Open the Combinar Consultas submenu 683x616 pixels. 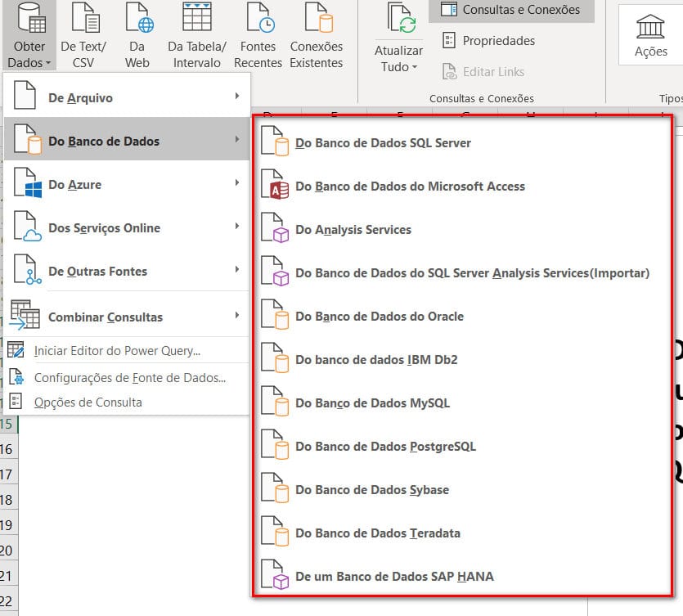point(127,316)
